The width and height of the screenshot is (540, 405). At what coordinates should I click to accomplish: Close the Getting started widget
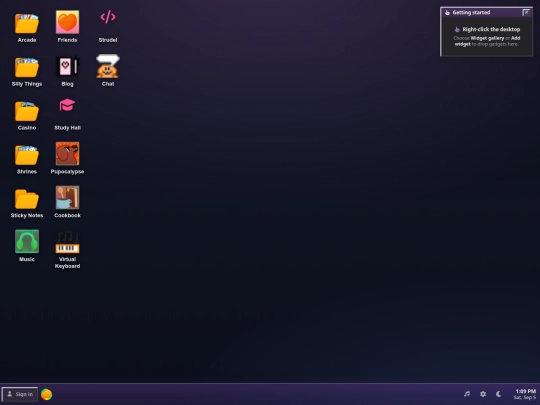[526, 12]
